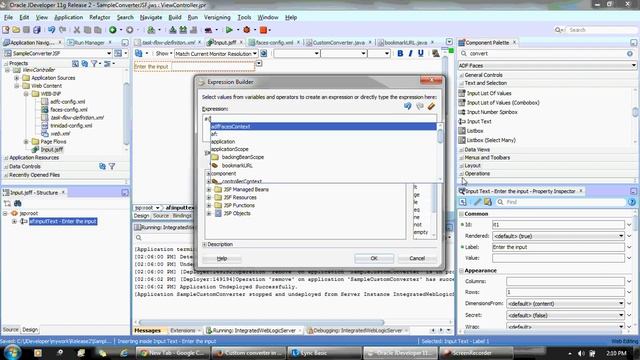The width and height of the screenshot is (640, 360).
Task: Click the Cut scissors toolbar icon
Action: click(77, 30)
